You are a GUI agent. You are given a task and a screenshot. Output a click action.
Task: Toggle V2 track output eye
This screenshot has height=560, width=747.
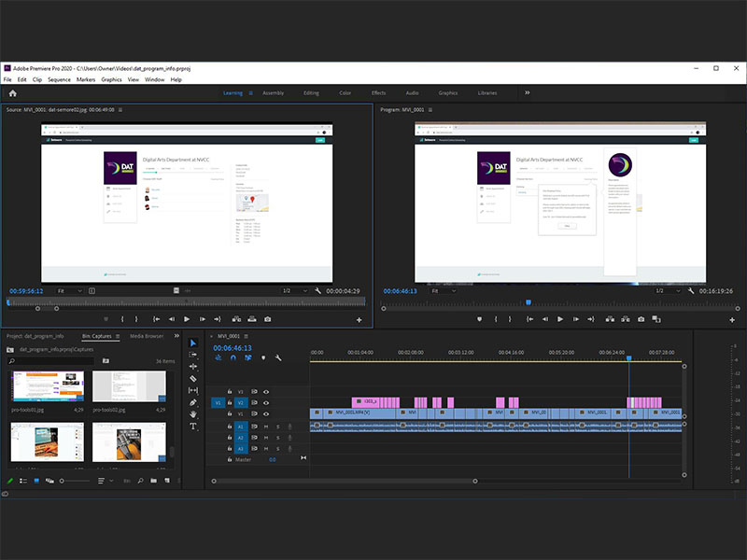pyautogui.click(x=266, y=403)
